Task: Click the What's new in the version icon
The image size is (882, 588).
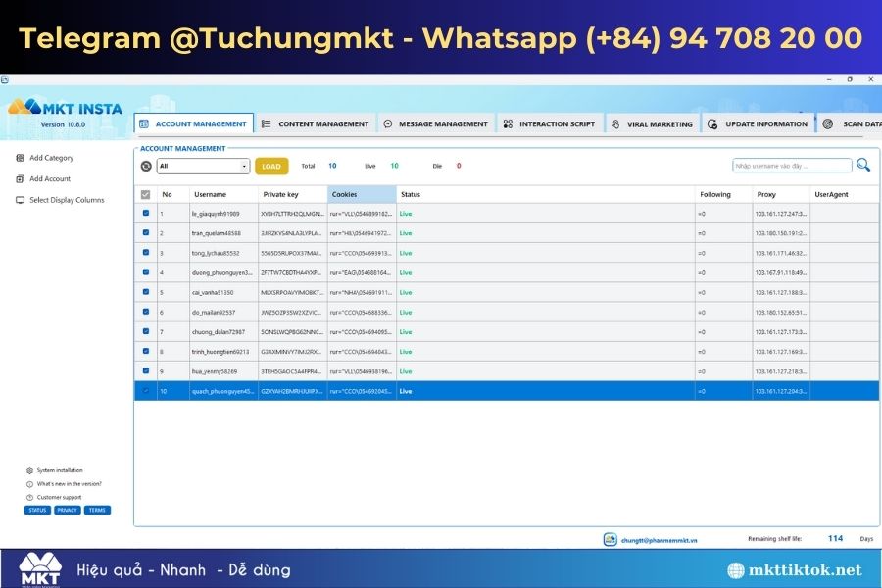Action: click(x=29, y=484)
